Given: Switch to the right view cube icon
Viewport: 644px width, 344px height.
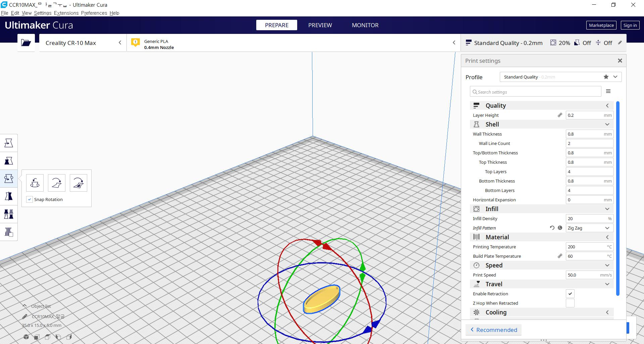Looking at the screenshot, I should 69,337.
